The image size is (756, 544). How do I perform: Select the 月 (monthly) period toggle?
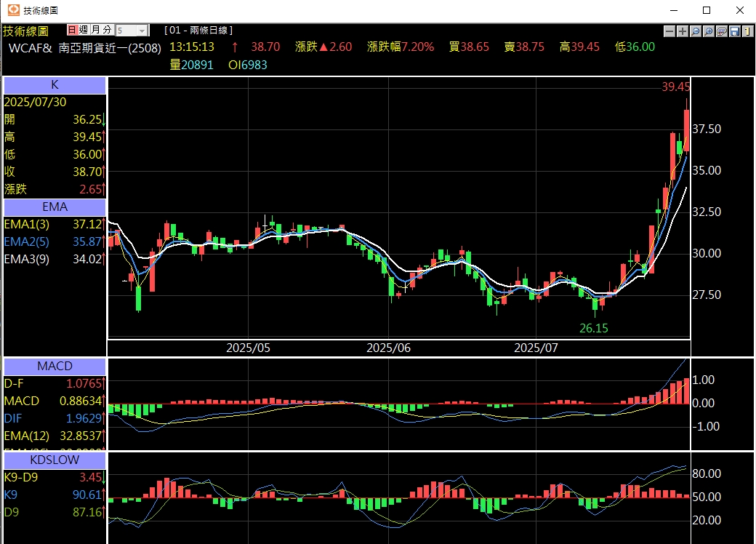[95, 30]
